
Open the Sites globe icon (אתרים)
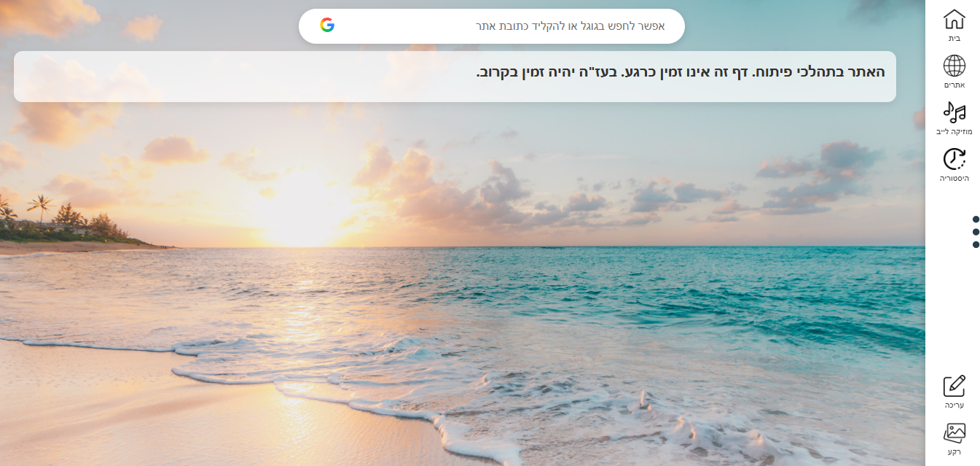(954, 66)
